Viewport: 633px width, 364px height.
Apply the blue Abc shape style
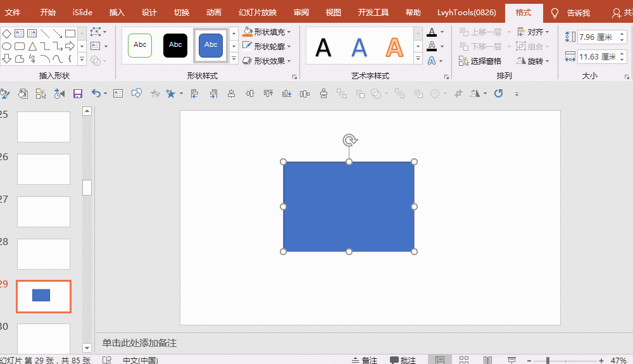pyautogui.click(x=211, y=45)
